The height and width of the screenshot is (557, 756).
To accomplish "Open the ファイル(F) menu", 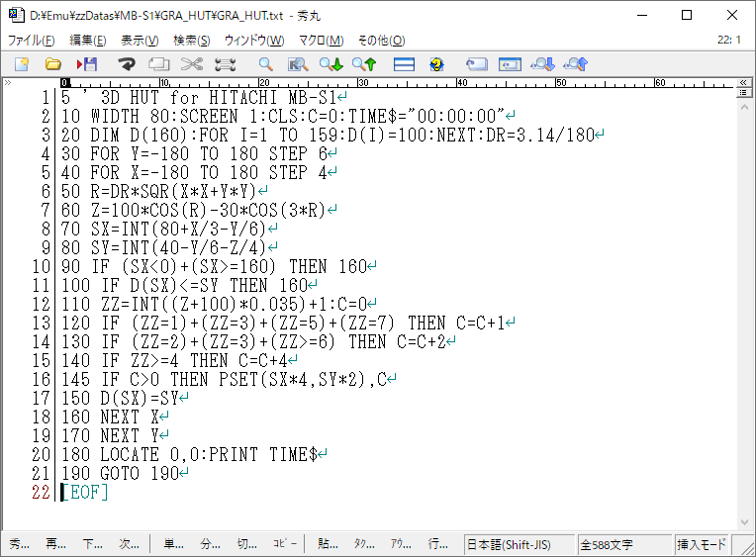I will pos(32,41).
